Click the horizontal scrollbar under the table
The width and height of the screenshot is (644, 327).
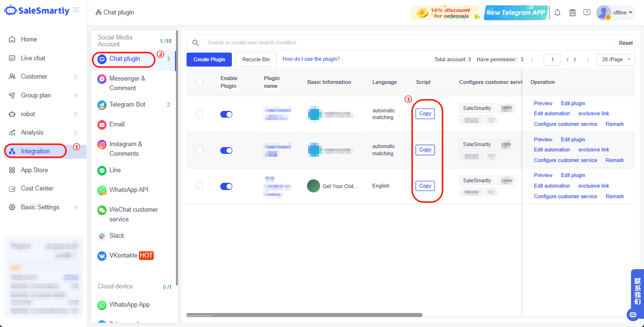304,315
